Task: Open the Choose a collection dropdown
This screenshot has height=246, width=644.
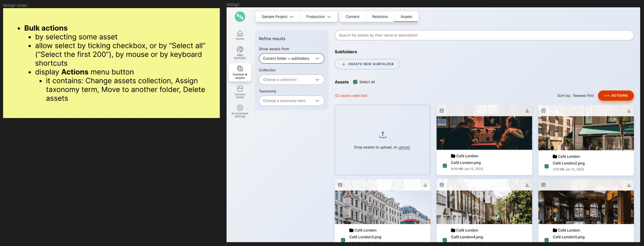Action: pos(291,79)
